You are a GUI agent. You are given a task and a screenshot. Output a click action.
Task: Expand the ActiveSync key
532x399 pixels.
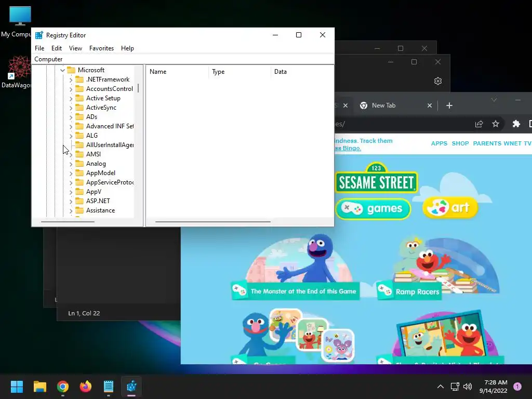(71, 108)
